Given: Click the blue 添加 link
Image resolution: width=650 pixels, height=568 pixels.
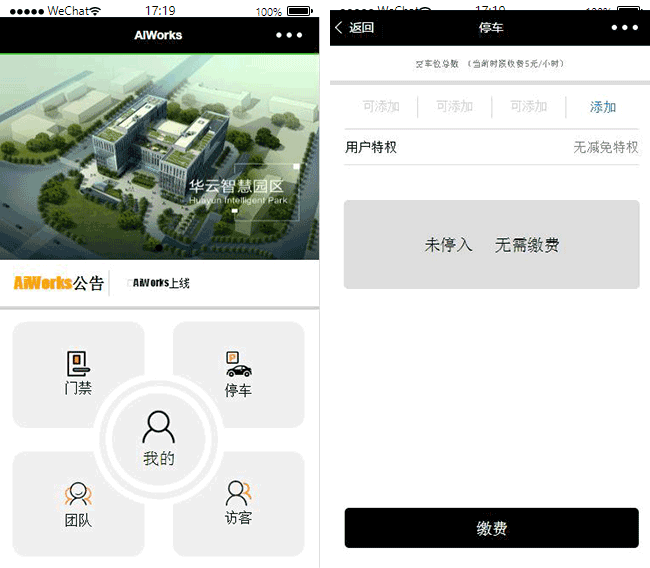Looking at the screenshot, I should coord(603,107).
